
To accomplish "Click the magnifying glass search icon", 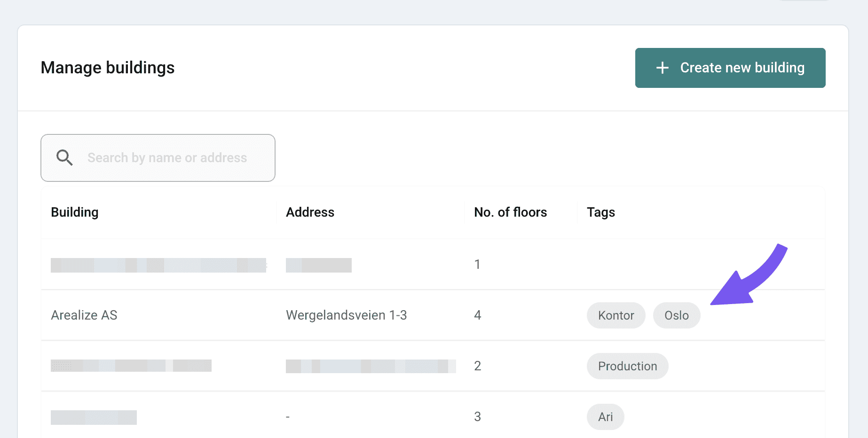I will 64,157.
